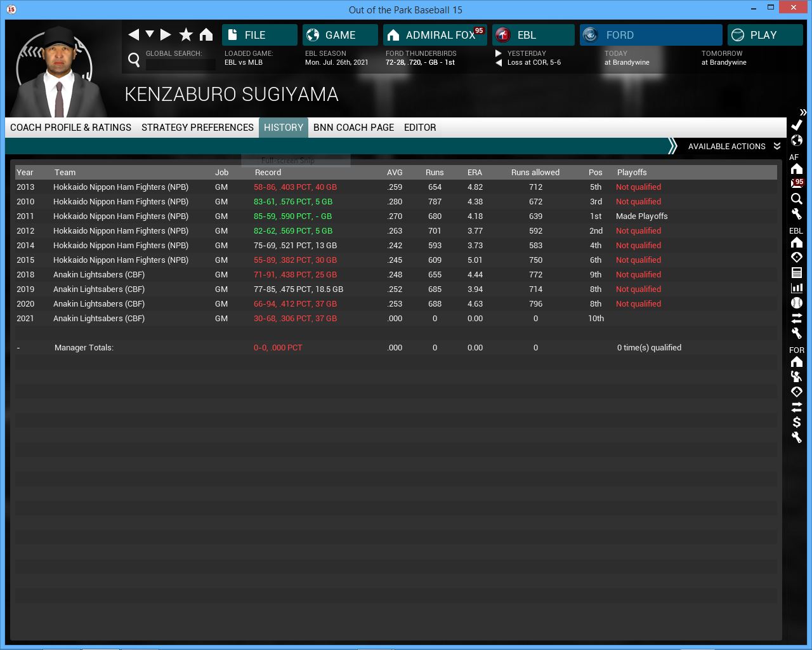Click the back navigation arrow
812x650 pixels.
[133, 35]
